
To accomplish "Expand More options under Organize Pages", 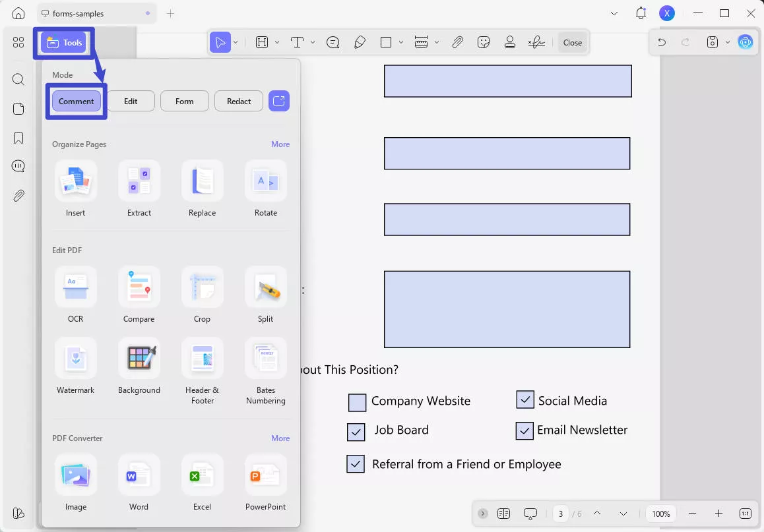I will click(x=280, y=144).
